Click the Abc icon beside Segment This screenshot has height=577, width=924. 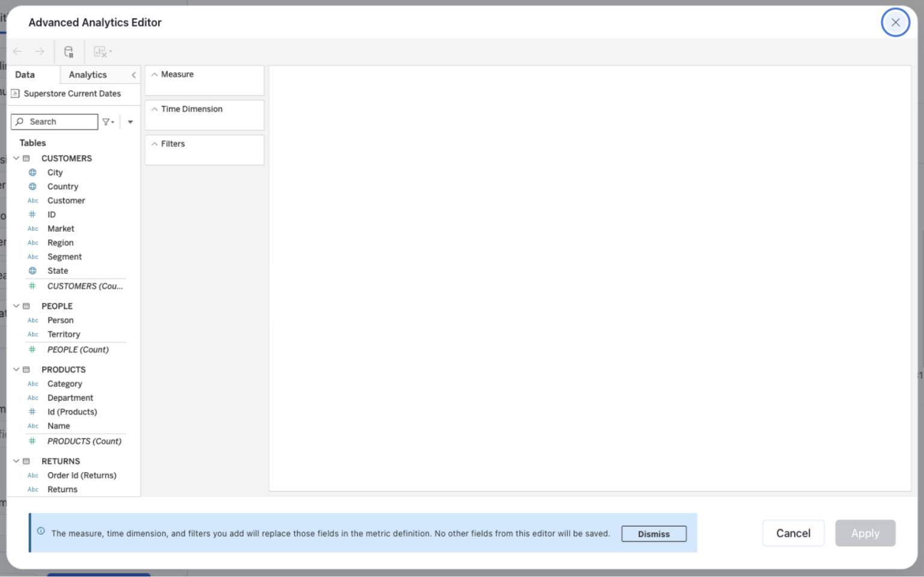32,256
